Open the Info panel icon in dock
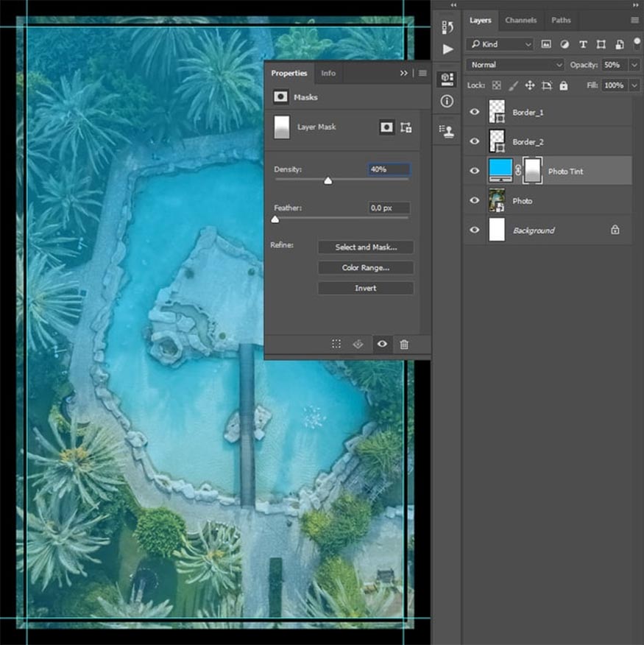The width and height of the screenshot is (644, 645). point(447,101)
